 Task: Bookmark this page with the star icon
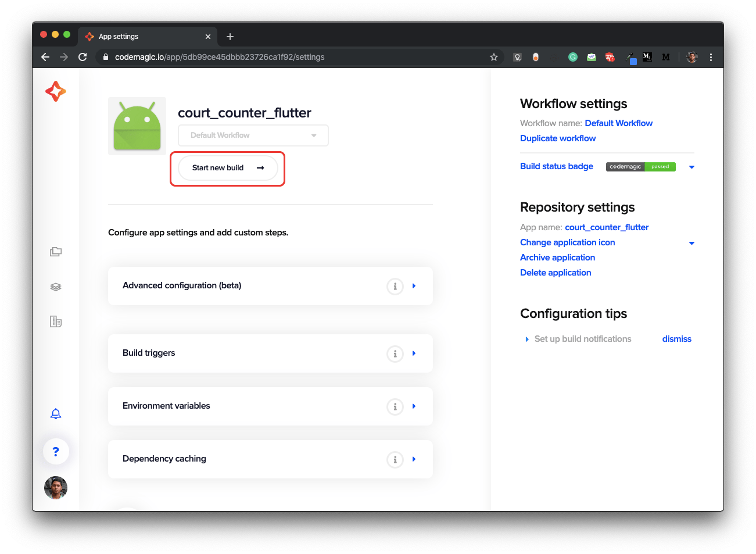point(494,57)
